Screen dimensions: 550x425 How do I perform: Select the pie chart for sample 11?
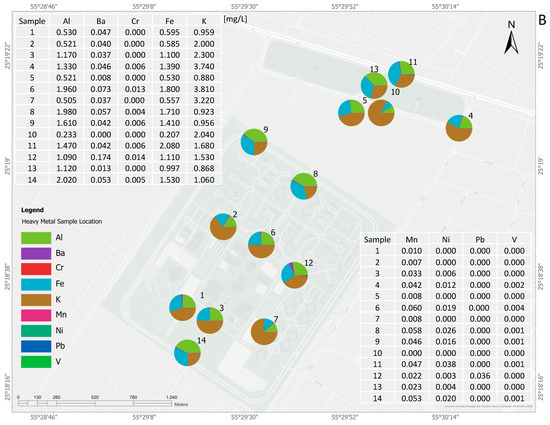401,74
